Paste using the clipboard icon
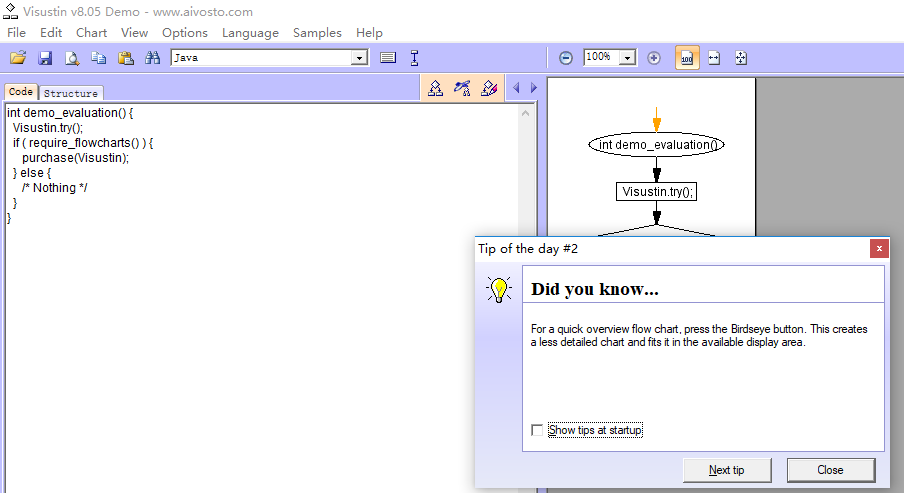Viewport: 904px width, 493px height. click(x=126, y=58)
